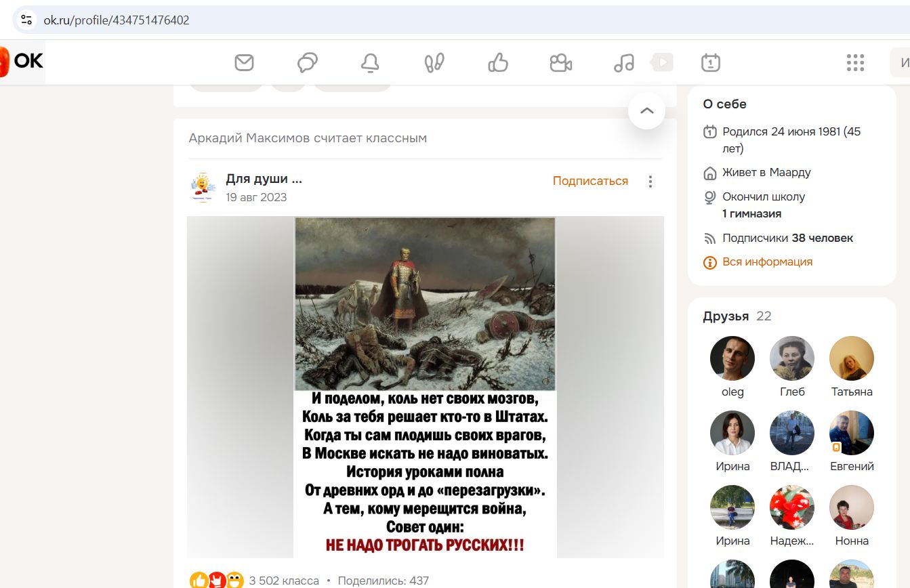Open the services grid menu icon
Image resolution: width=910 pixels, height=588 pixels.
(855, 63)
